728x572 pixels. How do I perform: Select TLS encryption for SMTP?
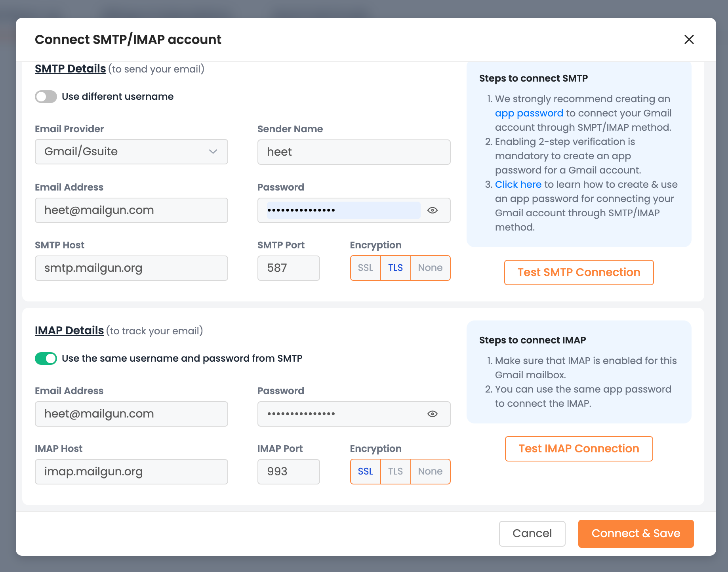[x=395, y=268]
